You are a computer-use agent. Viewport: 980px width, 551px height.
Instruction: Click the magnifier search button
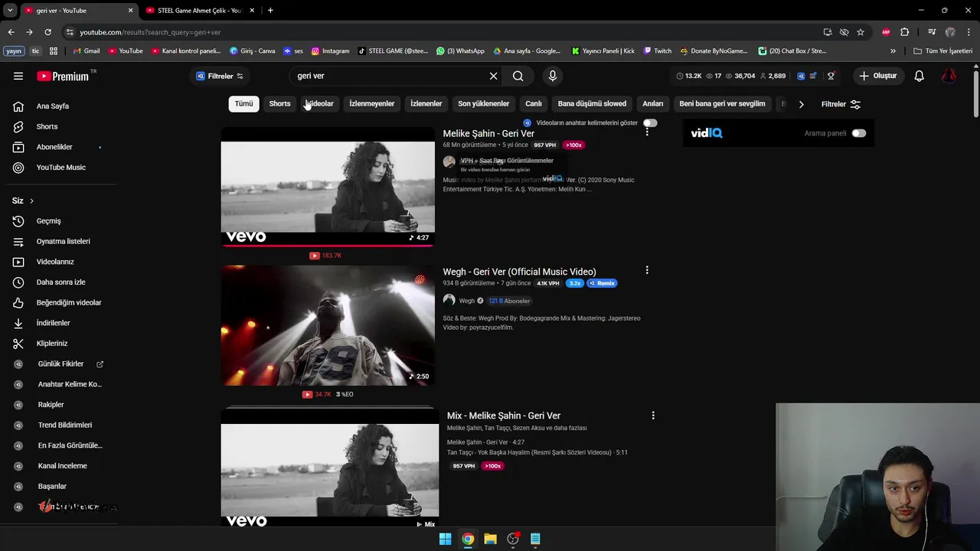point(518,76)
